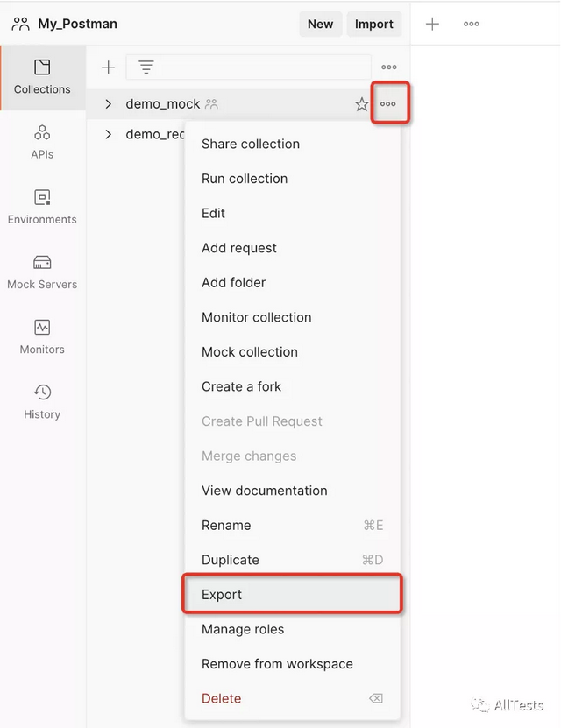Screen dimensions: 561x728
Task: Choose Remove from workspace
Action: point(293,664)
